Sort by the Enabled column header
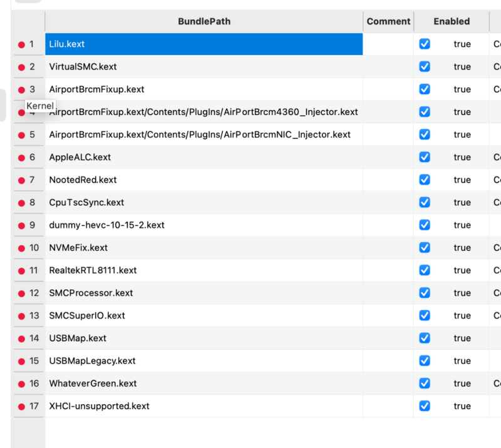 (452, 21)
